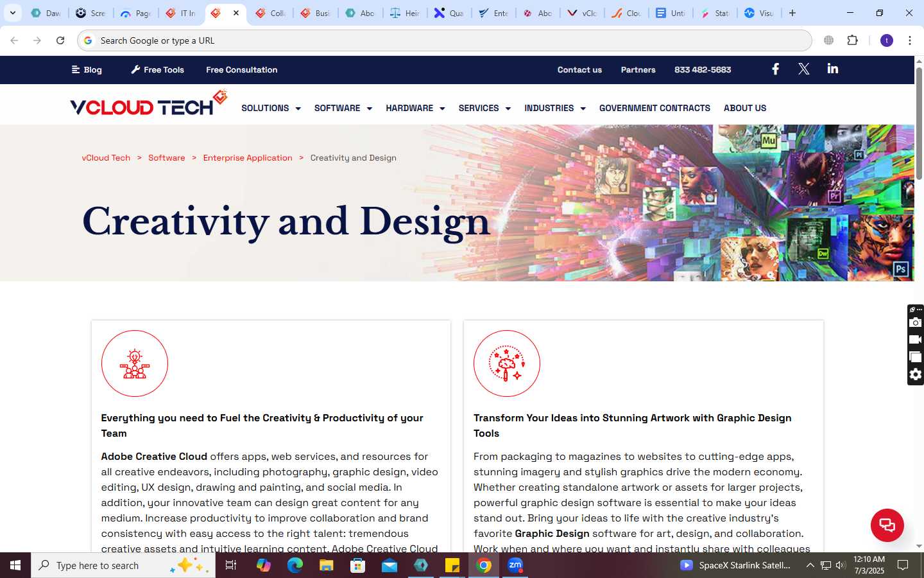Switch to the 'Heir' browser tab
Viewport: 924px width, 578px height.
pos(405,13)
